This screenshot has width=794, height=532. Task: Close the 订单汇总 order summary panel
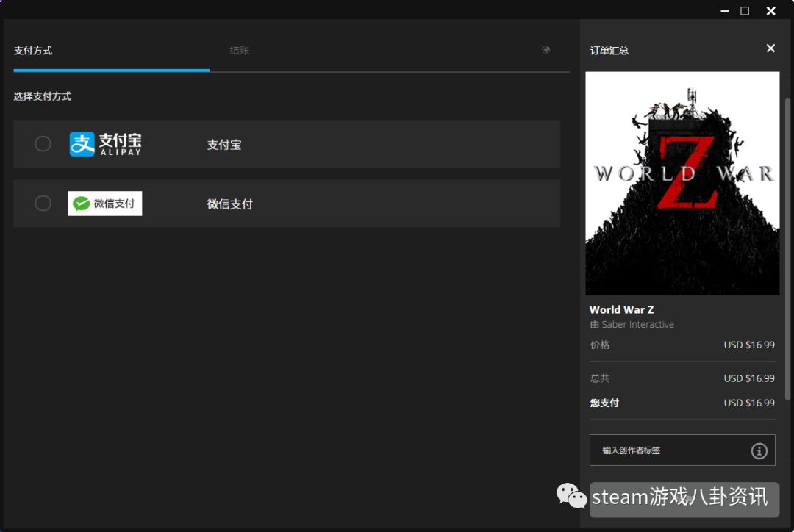[770, 48]
